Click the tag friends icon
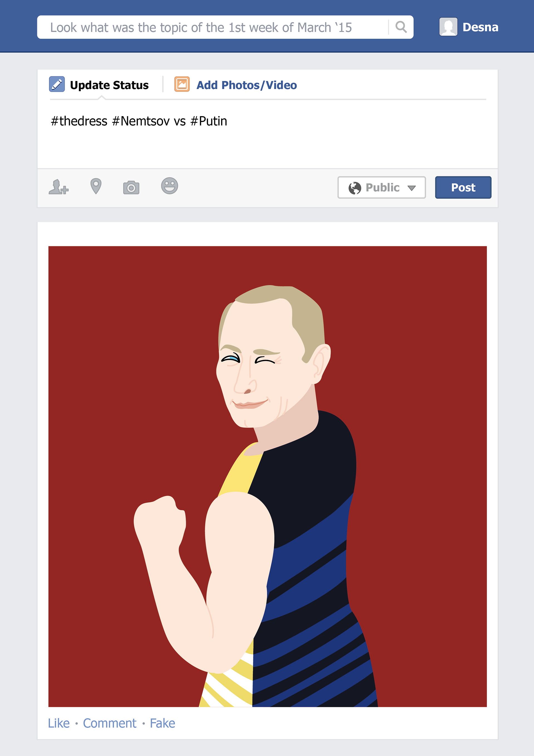534x756 pixels. 59,187
